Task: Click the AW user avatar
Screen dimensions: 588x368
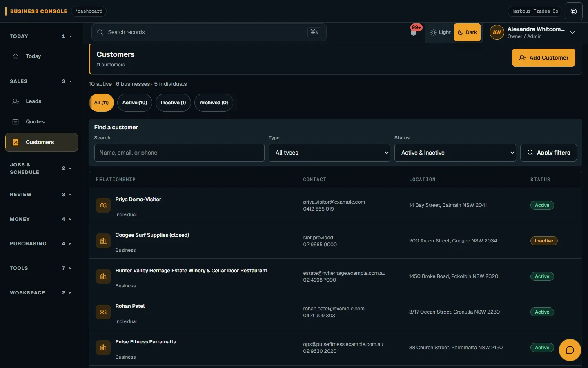Action: 497,32
